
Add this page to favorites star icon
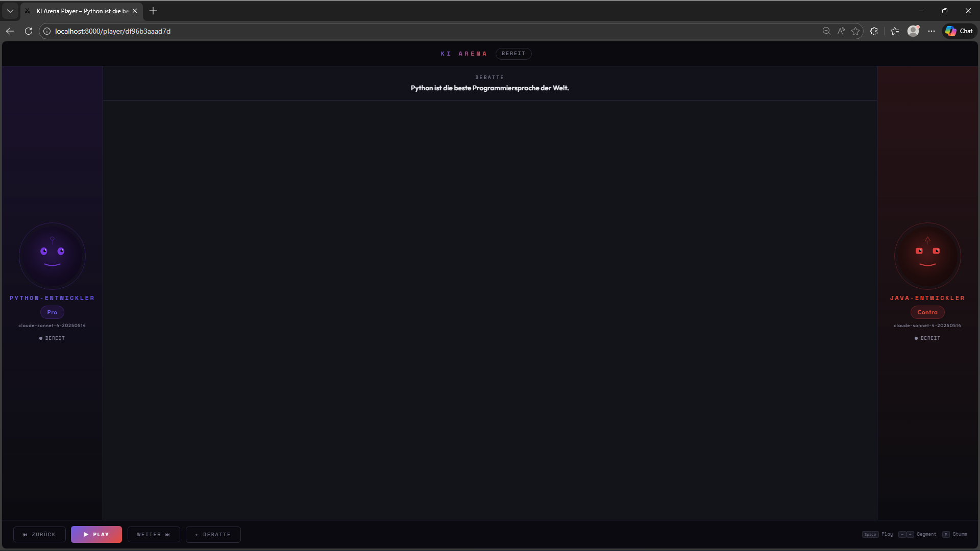(855, 31)
